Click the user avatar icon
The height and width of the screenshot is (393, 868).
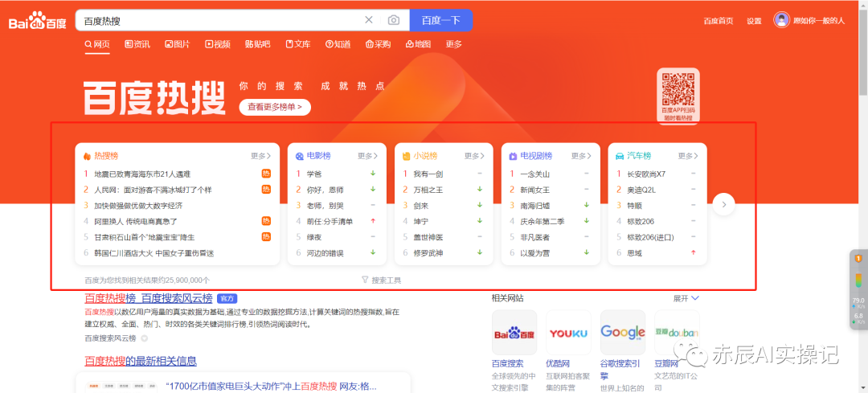(x=781, y=20)
